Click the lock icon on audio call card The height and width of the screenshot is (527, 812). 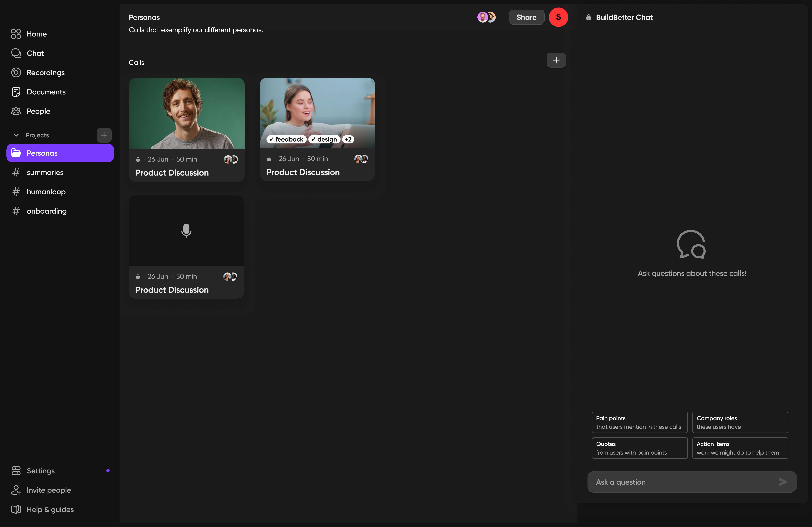click(x=138, y=277)
